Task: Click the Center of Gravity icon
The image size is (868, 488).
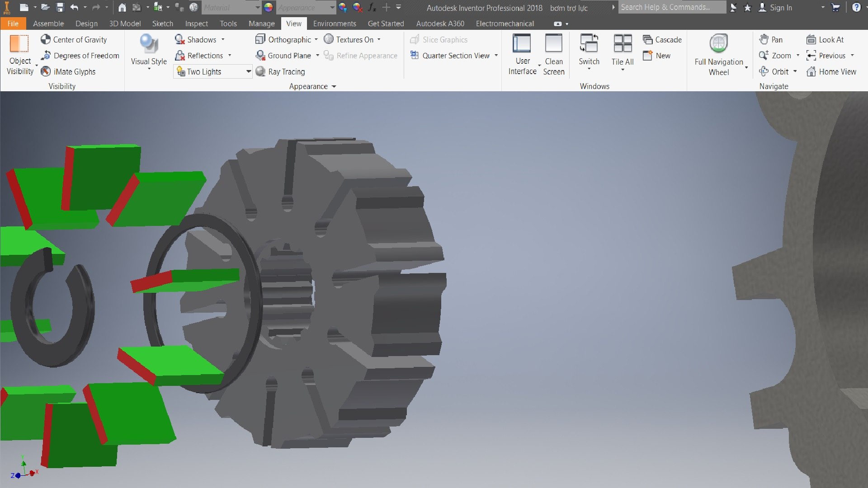Action: tap(45, 40)
